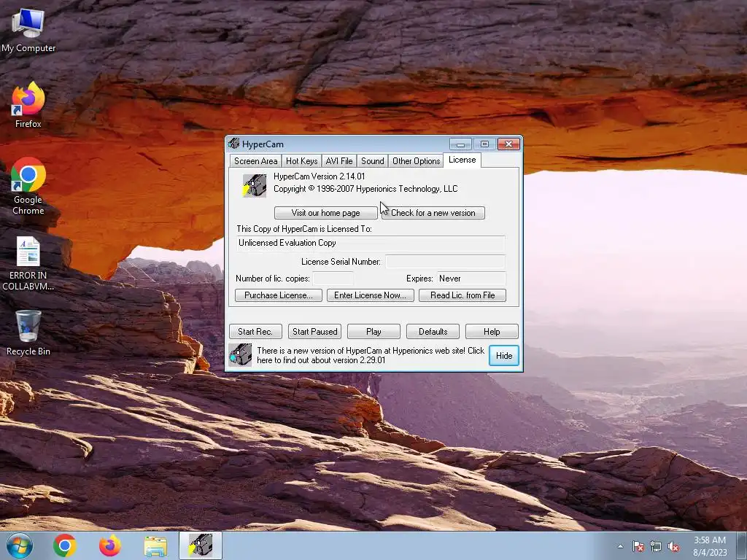The width and height of the screenshot is (747, 560).
Task: Click the Start Paused button
Action: coord(314,332)
